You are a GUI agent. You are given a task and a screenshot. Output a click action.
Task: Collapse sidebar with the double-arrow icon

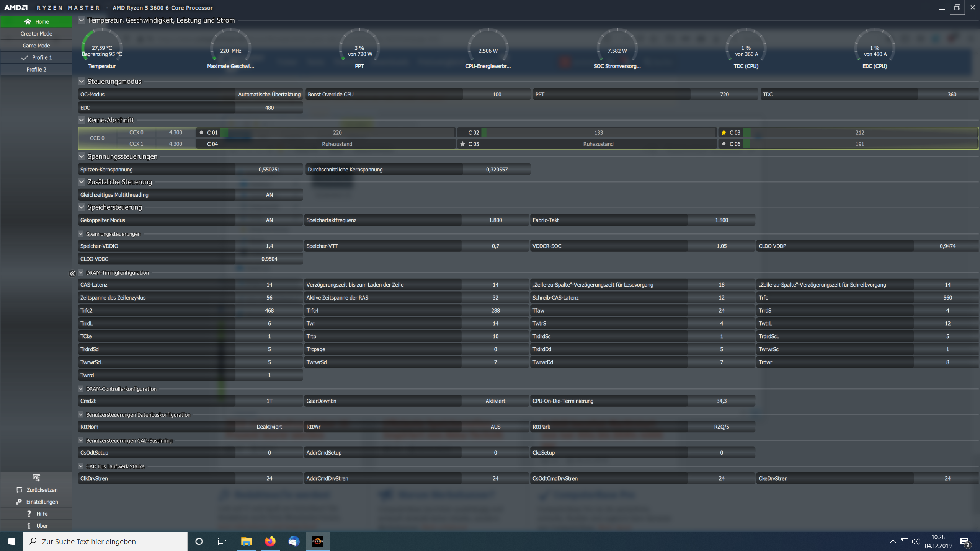pos(72,274)
